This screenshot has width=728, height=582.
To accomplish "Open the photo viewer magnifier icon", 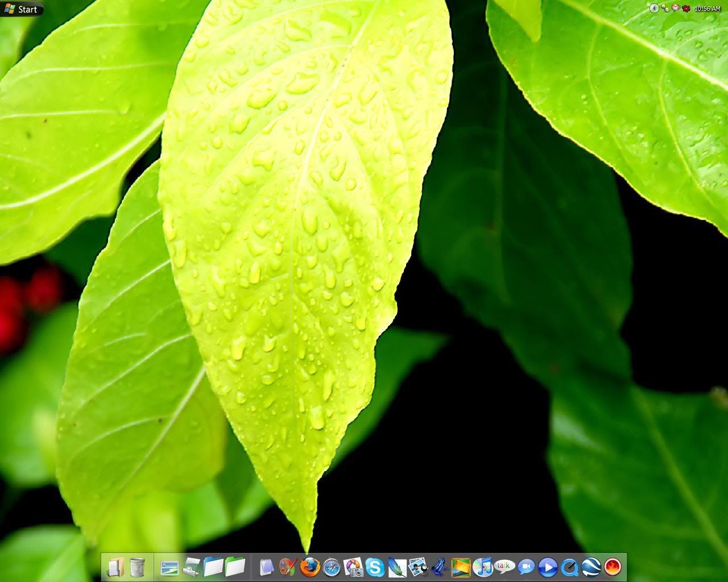I will (x=418, y=567).
